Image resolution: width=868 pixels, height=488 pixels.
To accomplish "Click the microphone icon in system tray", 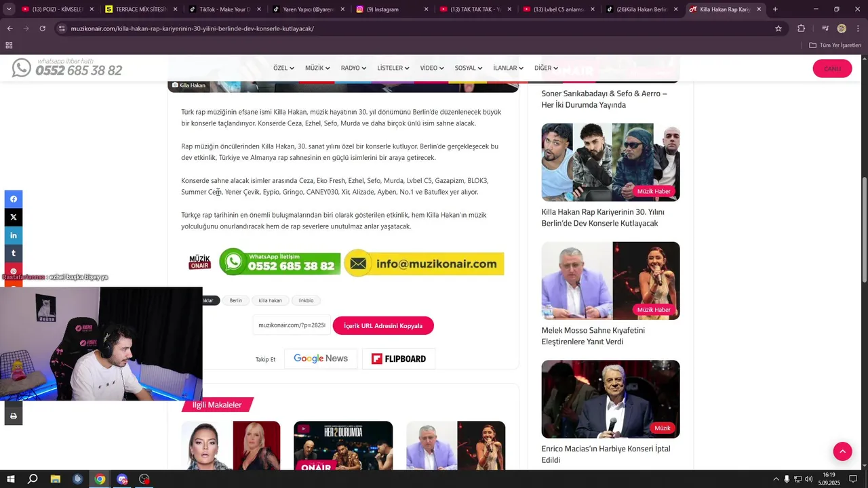I will pyautogui.click(x=787, y=479).
